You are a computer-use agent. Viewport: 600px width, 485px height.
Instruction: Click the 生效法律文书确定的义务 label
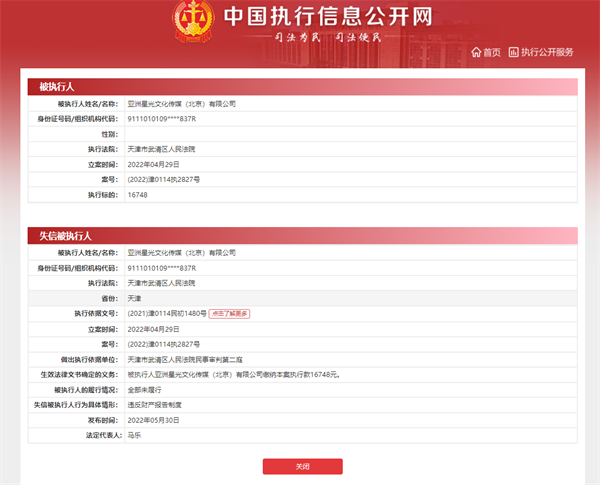pyautogui.click(x=80, y=375)
